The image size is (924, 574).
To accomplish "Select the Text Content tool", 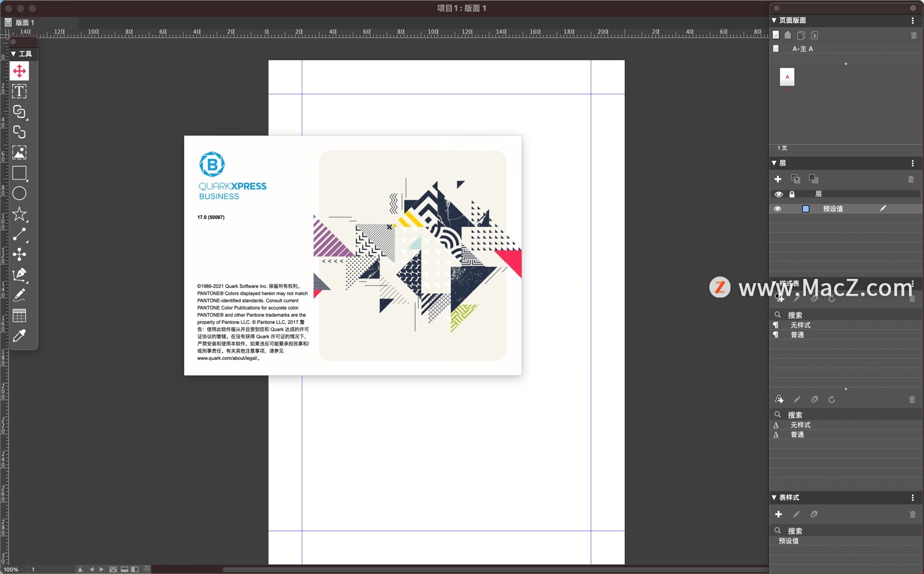I will point(19,91).
